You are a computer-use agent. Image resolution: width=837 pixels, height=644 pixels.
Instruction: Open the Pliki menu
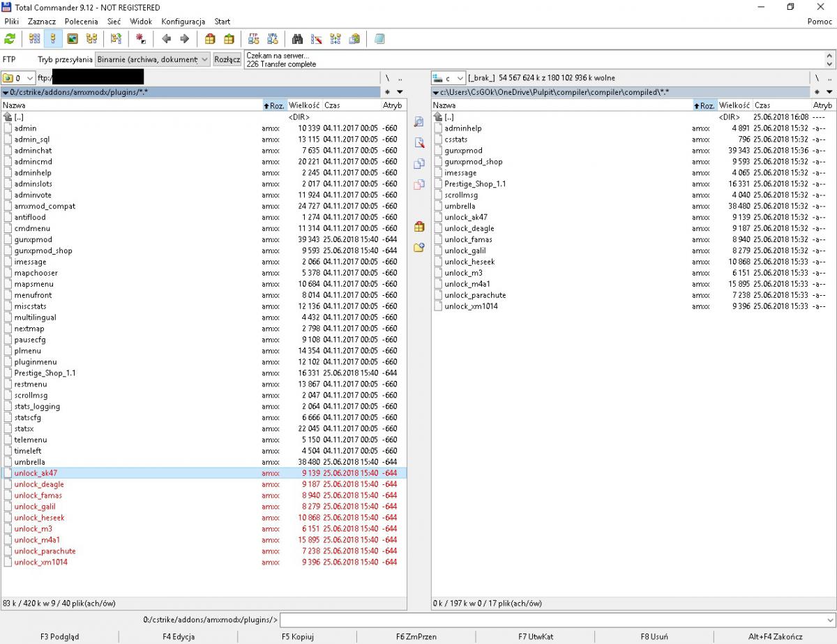coord(12,22)
